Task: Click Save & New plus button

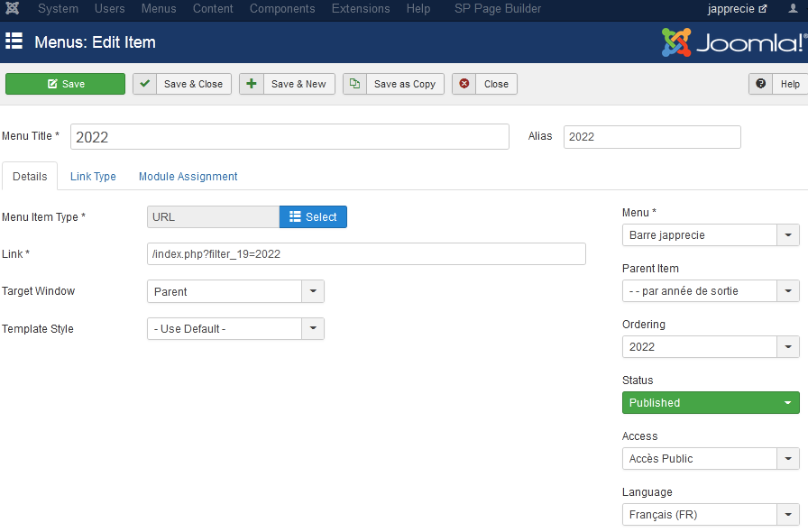Action: point(287,84)
